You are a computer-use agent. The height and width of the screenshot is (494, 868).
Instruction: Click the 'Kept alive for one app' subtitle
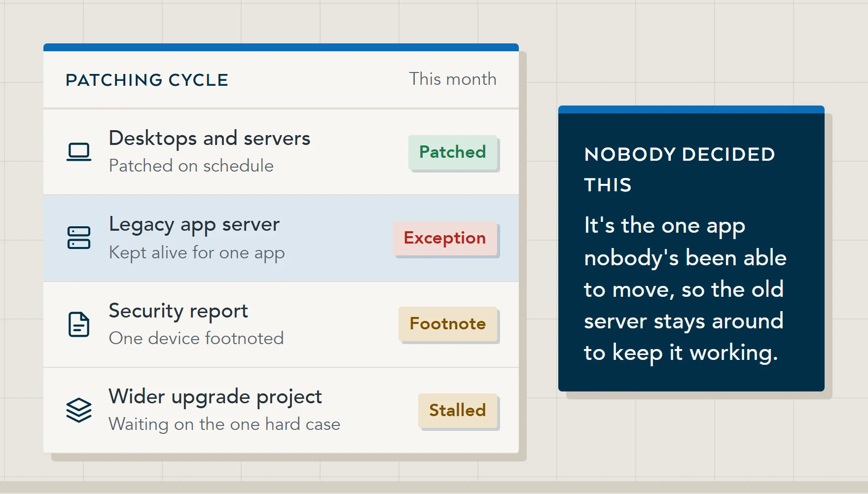tap(197, 252)
